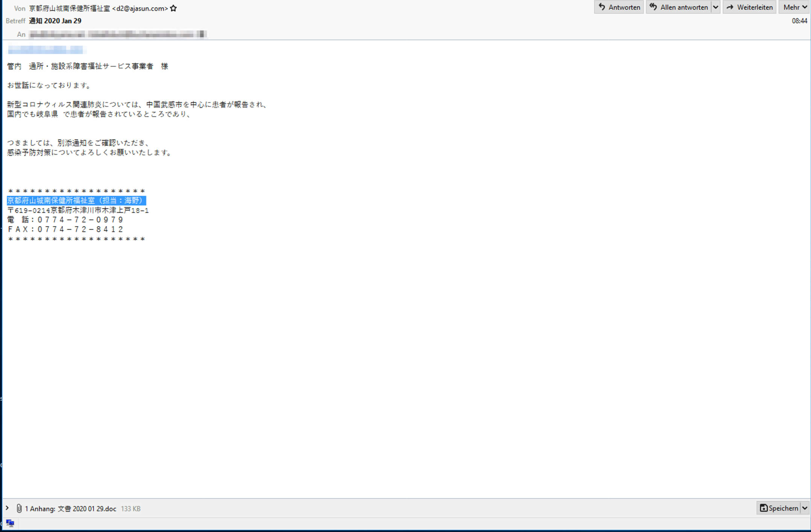The width and height of the screenshot is (811, 532).
Task: Open dropdown arrow next to Allen antworten
Action: (x=715, y=7)
